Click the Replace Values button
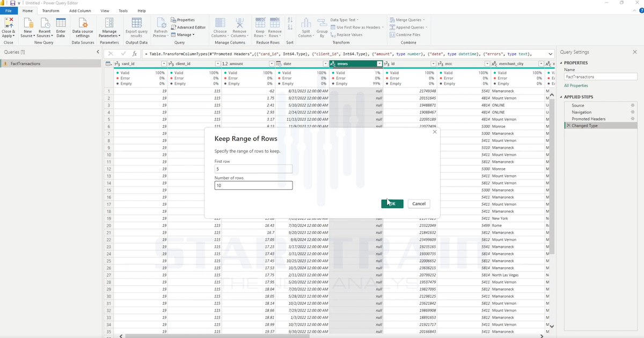This screenshot has height=338, width=644. tap(347, 35)
